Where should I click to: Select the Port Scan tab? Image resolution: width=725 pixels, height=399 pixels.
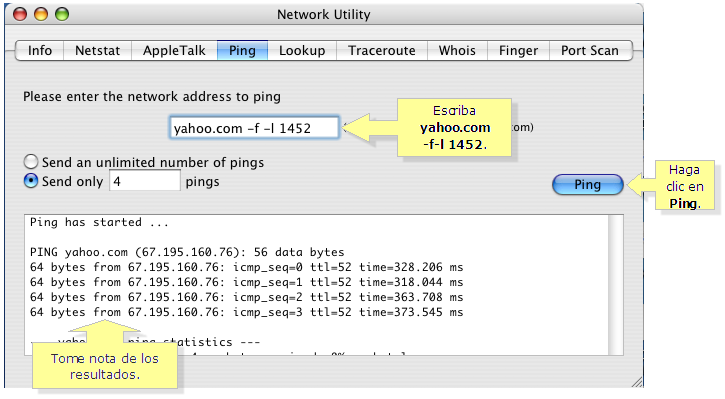pos(590,50)
